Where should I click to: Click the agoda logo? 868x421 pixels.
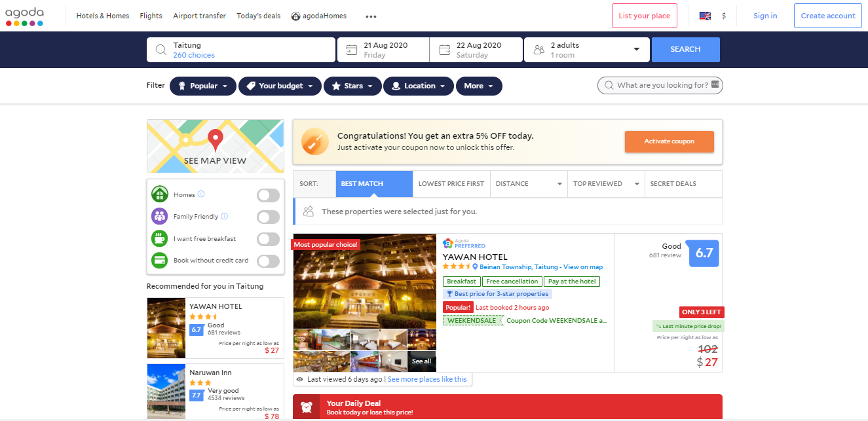(x=25, y=16)
